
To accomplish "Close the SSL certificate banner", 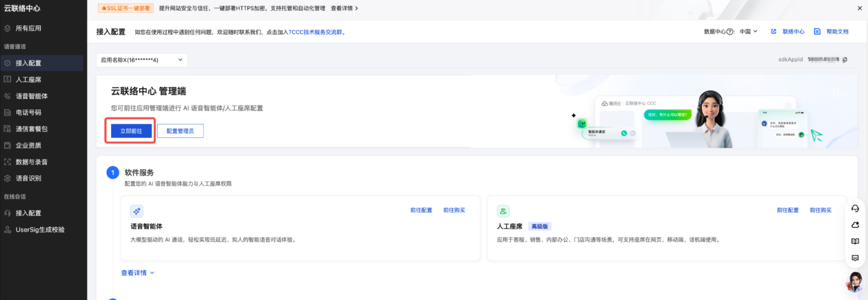I will point(860,8).
